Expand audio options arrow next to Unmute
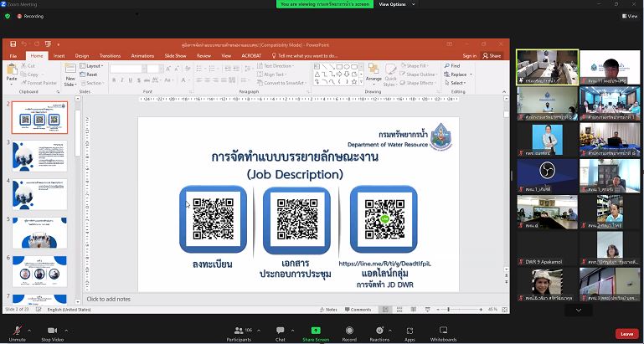The width and height of the screenshot is (644, 344). click(x=29, y=331)
